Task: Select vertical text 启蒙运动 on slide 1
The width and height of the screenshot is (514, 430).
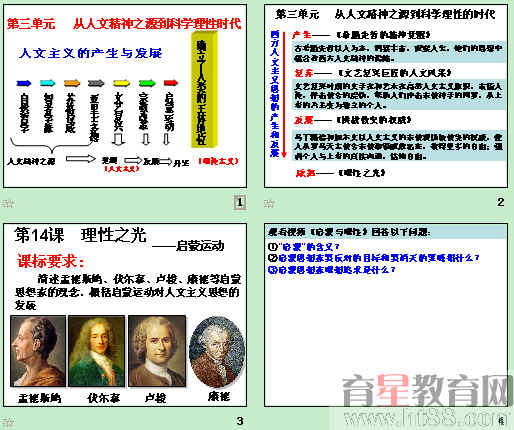Action: coord(169,112)
